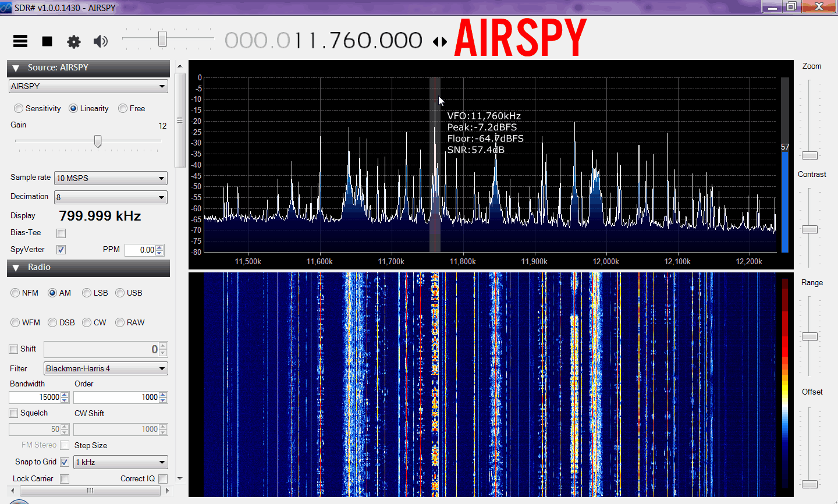The image size is (838, 504).
Task: Click the Bandwidth input field
Action: click(35, 397)
